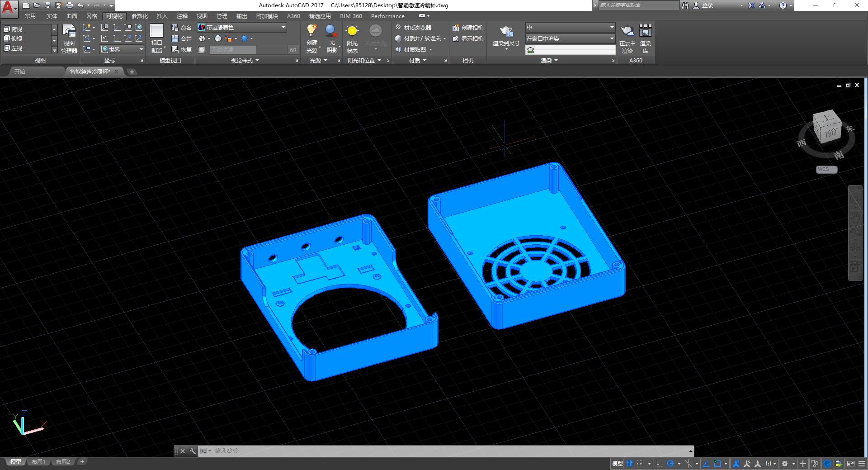Screen dimensions: 868x470
Task: Click the 创建相机 create camera icon
Action: point(468,28)
